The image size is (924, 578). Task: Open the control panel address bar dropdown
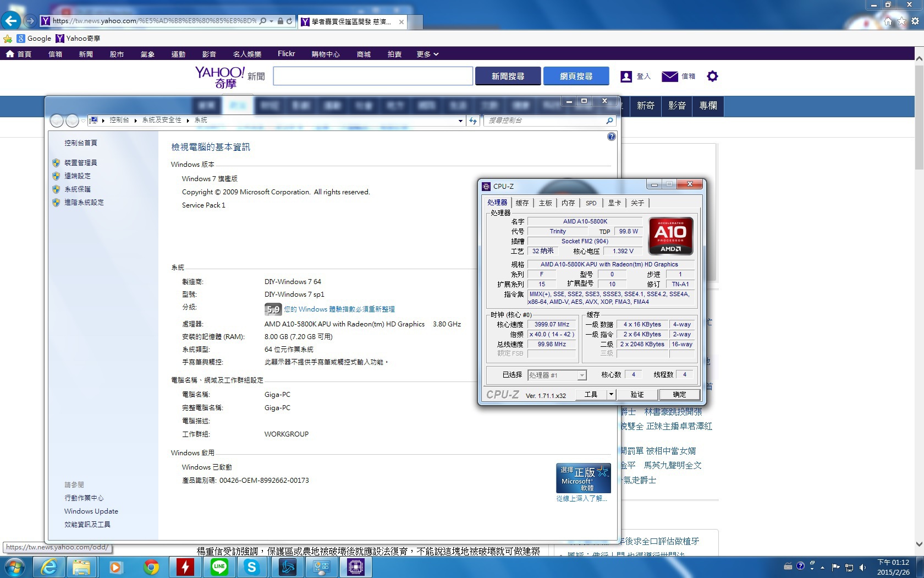[460, 121]
